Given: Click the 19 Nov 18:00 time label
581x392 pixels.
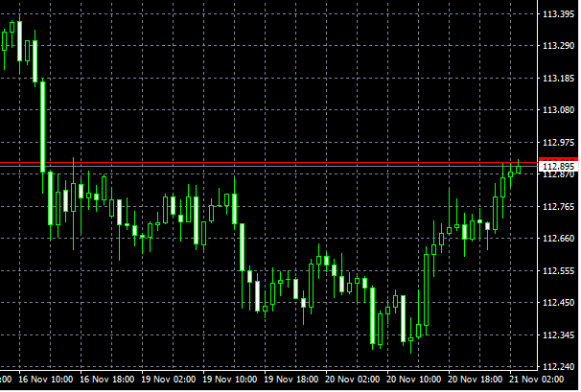Looking at the screenshot, I should (291, 380).
